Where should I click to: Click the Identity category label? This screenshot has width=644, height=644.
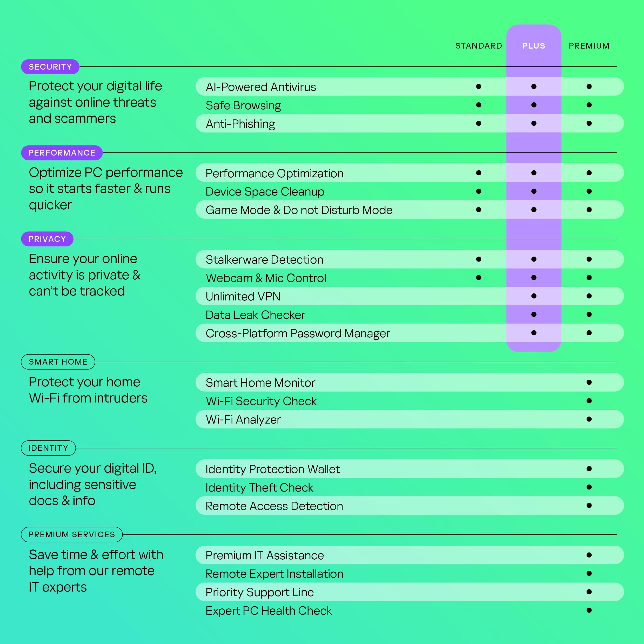tap(48, 448)
